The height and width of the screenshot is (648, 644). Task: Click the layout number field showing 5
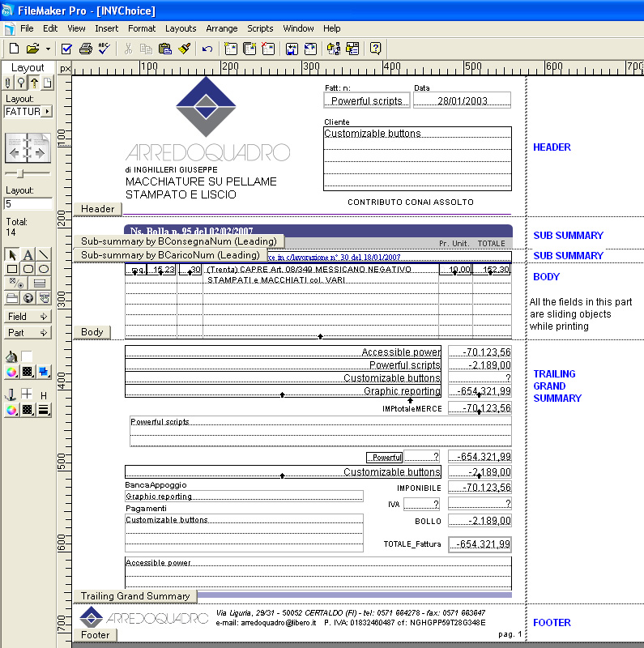28,204
